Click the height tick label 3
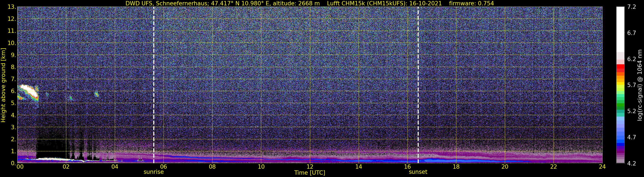The height and width of the screenshot is (177, 644). click(x=13, y=127)
